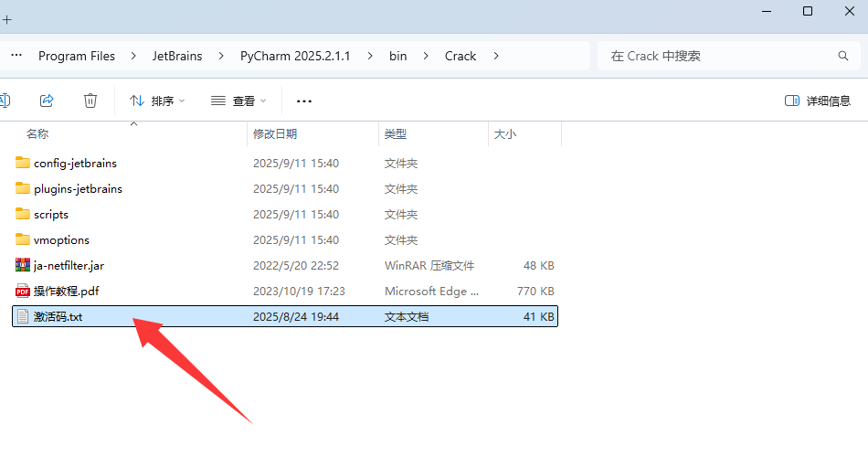Click WinRAR 压缩文件 type cell
Screen dimensions: 868x467
tap(429, 265)
